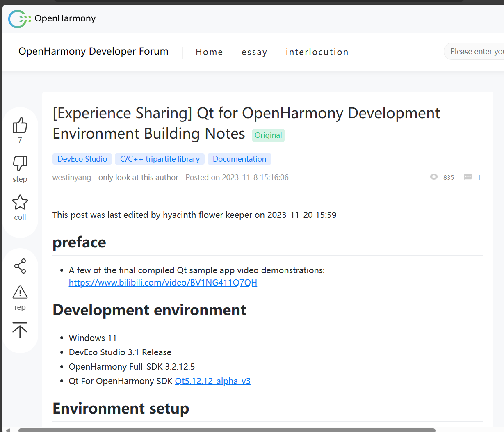
Task: Select the Documentation tag
Action: [239, 159]
